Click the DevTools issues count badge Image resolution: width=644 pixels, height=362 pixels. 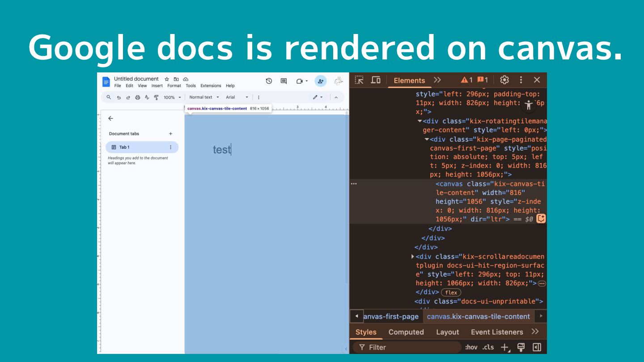(483, 80)
